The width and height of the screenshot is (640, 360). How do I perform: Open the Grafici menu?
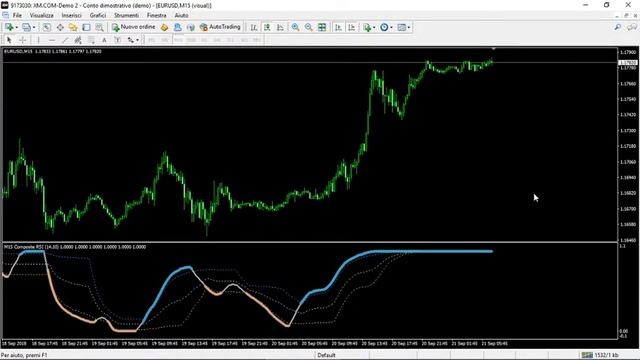pos(98,15)
